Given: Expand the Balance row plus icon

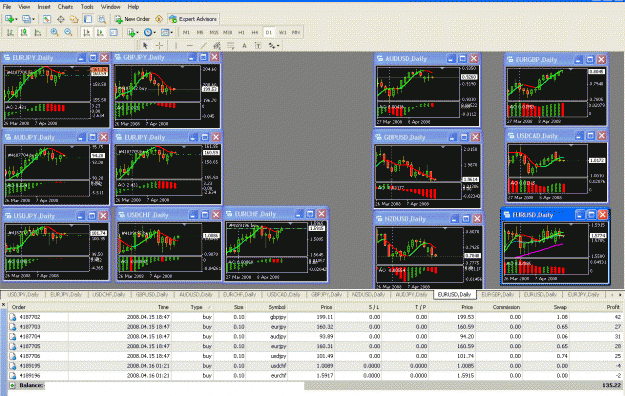Looking at the screenshot, I should click(12, 385).
